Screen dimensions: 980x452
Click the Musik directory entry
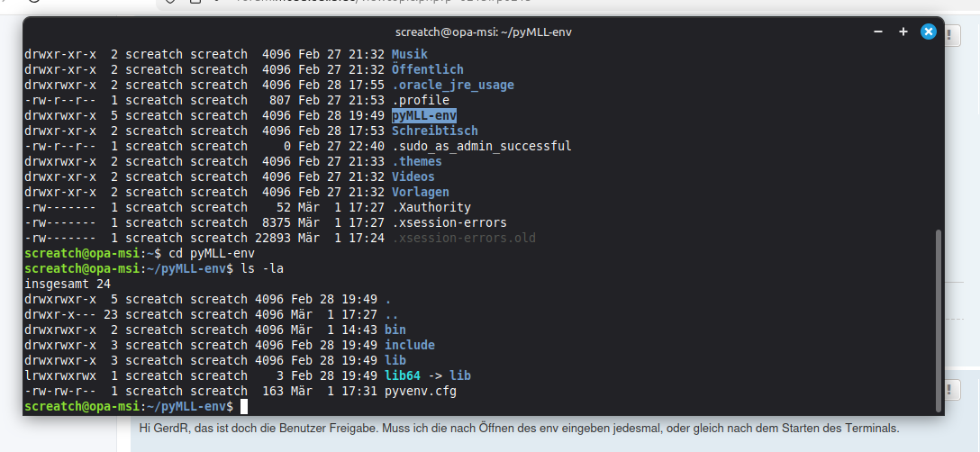pyautogui.click(x=409, y=54)
